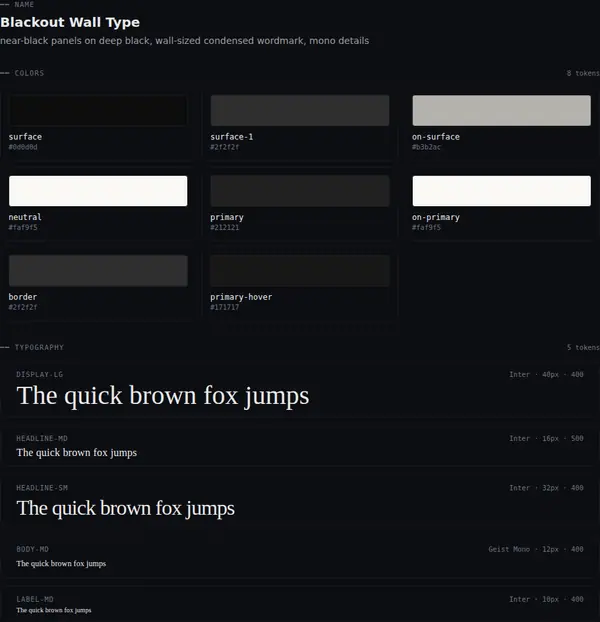This screenshot has width=600, height=622.
Task: Click the 'primary-hover' token name
Action: click(241, 297)
